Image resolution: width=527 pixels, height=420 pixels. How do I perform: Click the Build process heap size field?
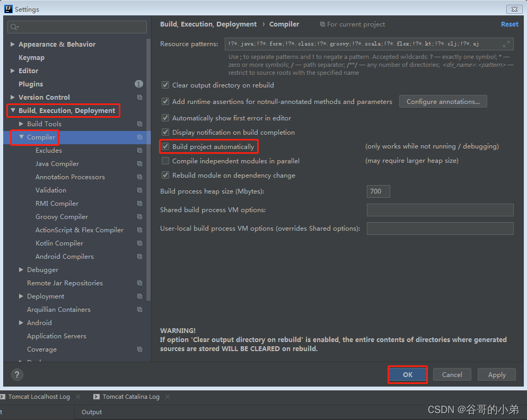coord(378,191)
